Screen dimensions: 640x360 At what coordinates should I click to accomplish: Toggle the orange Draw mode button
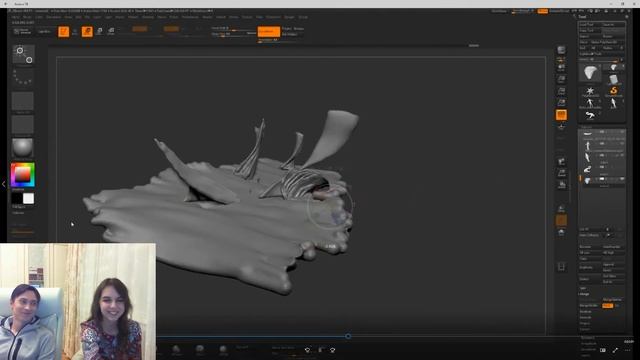tap(87, 31)
